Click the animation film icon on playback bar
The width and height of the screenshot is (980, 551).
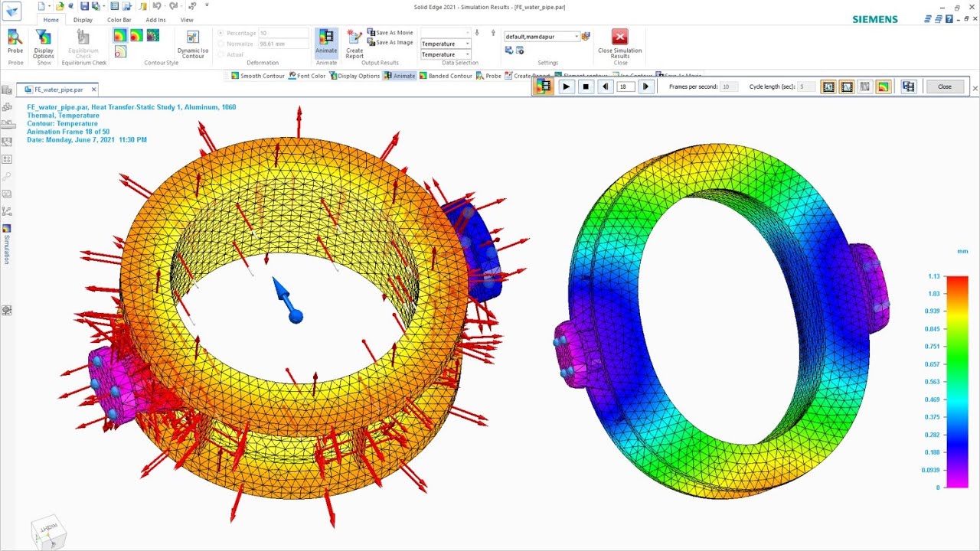coord(543,86)
